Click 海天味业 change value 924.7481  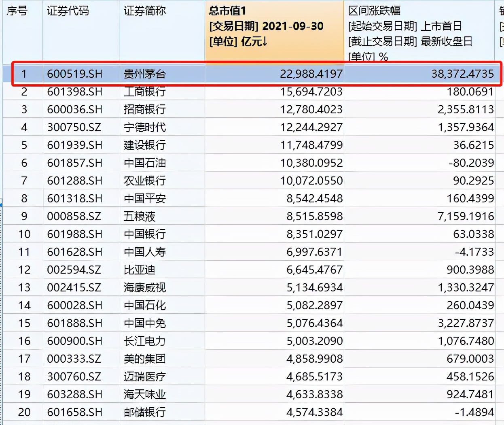click(470, 395)
